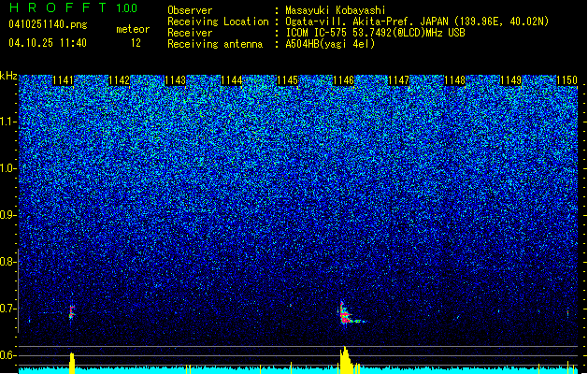Click the 1.0 kHz axis label
Viewport: 588px width, 374px height.
8,168
